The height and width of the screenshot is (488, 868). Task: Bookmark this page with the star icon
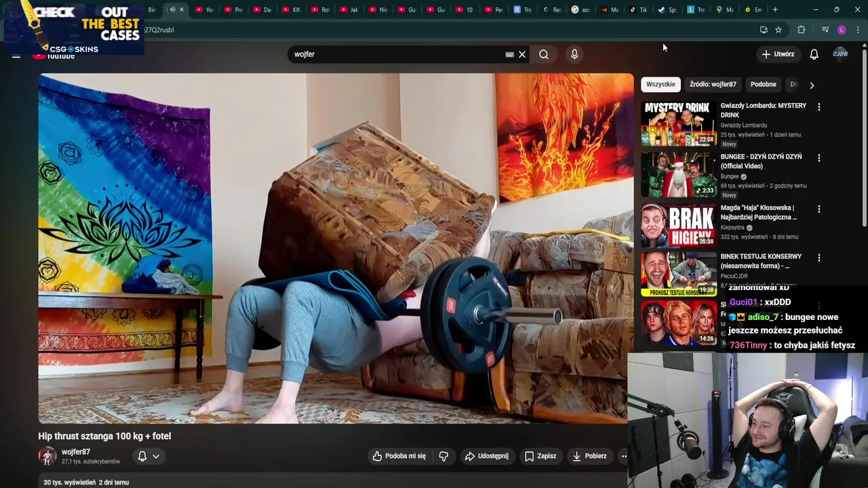coord(778,30)
